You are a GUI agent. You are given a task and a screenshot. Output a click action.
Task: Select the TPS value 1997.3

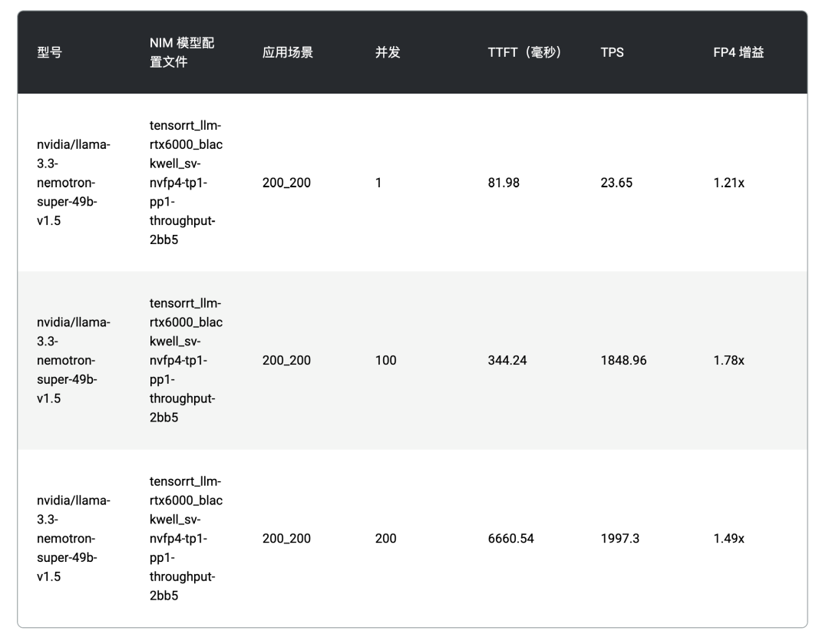click(x=619, y=539)
